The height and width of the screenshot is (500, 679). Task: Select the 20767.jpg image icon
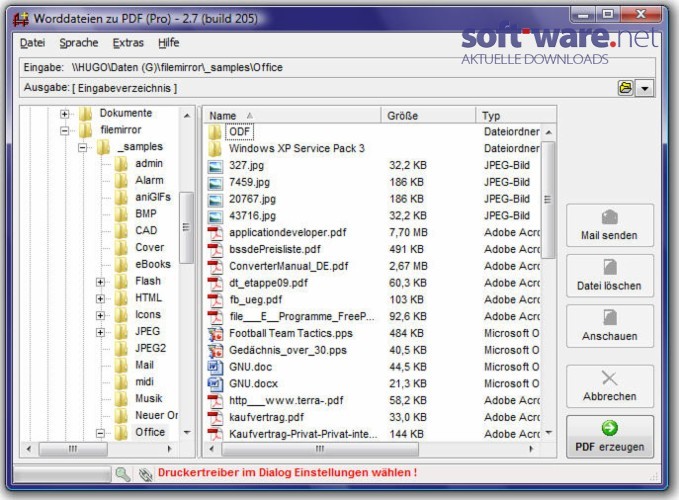215,200
